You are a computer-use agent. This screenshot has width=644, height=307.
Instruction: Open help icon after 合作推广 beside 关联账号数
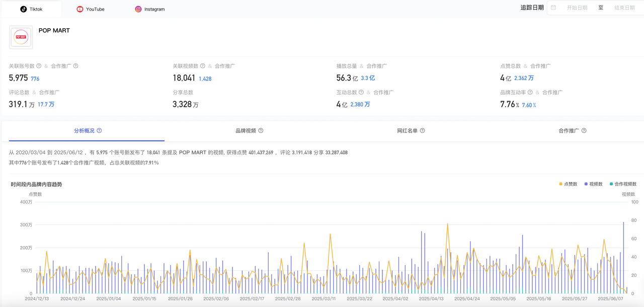[x=75, y=66]
